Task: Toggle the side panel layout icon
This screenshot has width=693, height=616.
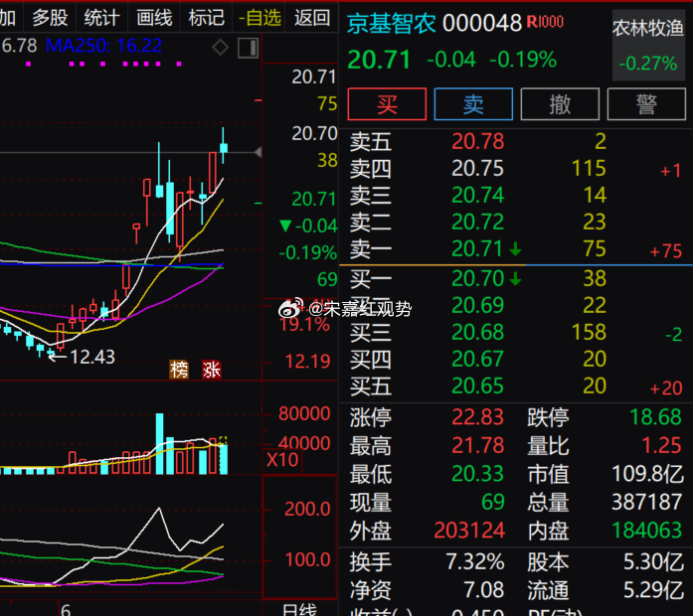Action: click(248, 48)
